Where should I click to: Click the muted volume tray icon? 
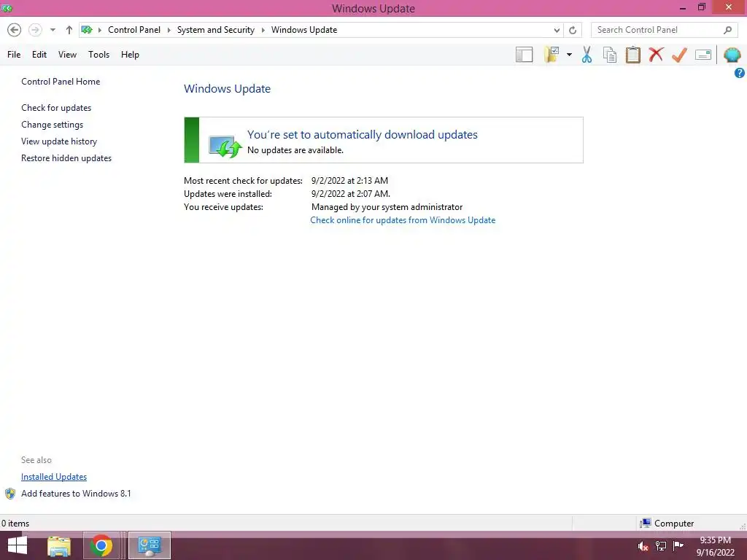(643, 546)
